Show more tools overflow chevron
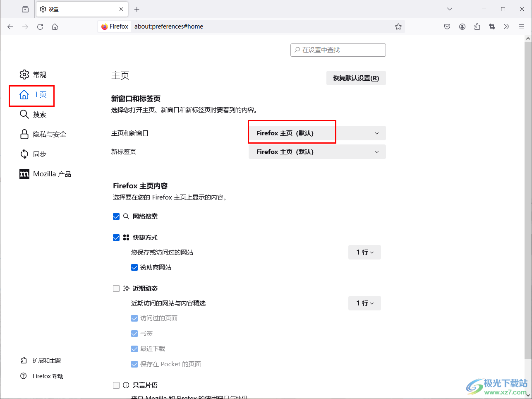This screenshot has width=532, height=399. [x=507, y=26]
